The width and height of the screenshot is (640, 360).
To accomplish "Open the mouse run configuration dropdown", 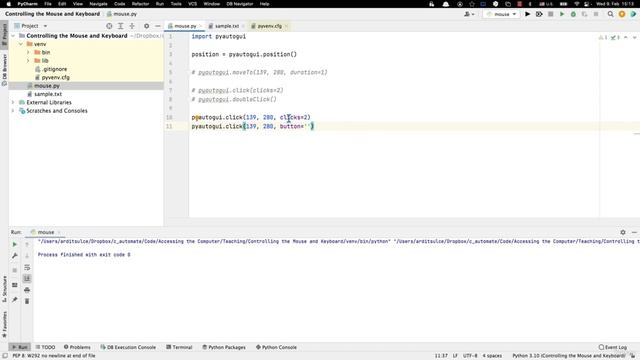I will click(502, 14).
